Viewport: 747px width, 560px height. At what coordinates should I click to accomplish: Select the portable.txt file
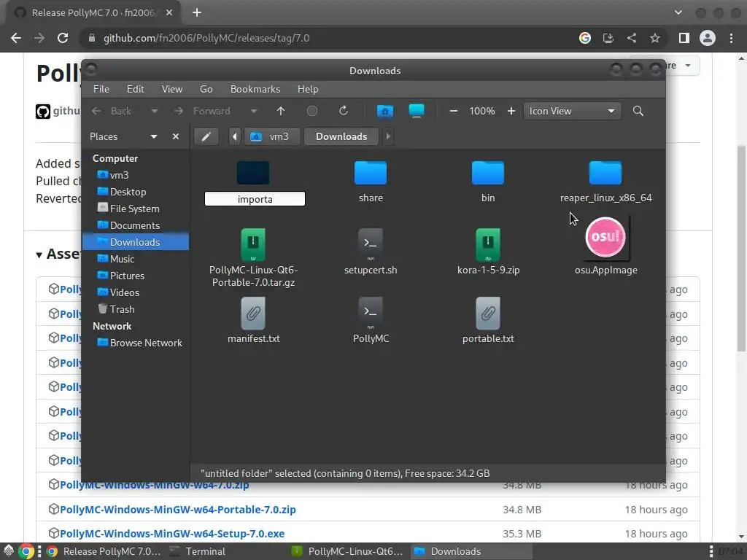click(x=488, y=321)
